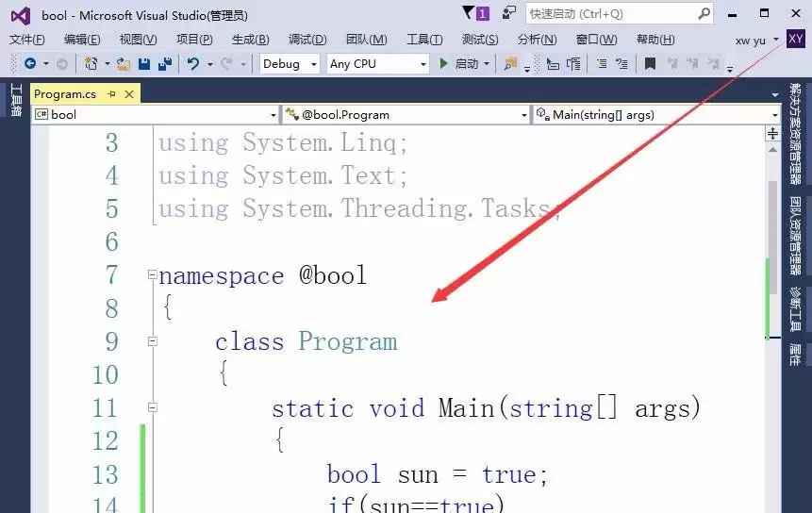Collapse the Main method outlining box

[x=152, y=407]
